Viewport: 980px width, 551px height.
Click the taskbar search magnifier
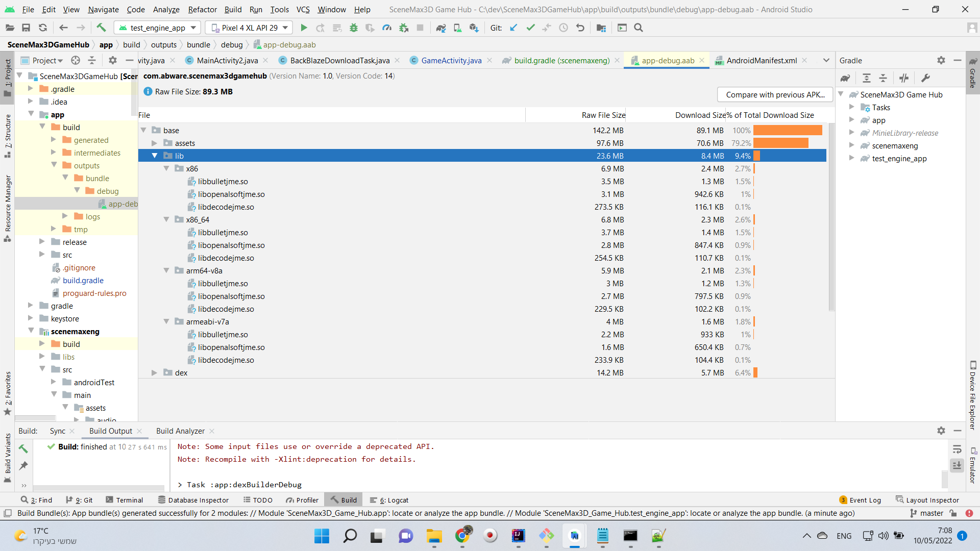350,536
